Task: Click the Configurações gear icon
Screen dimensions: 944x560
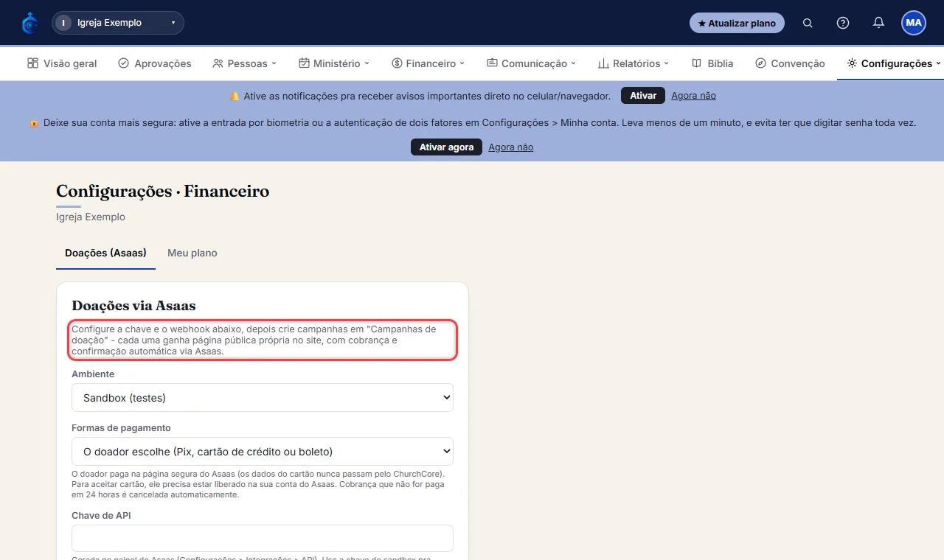Action: [x=852, y=63]
